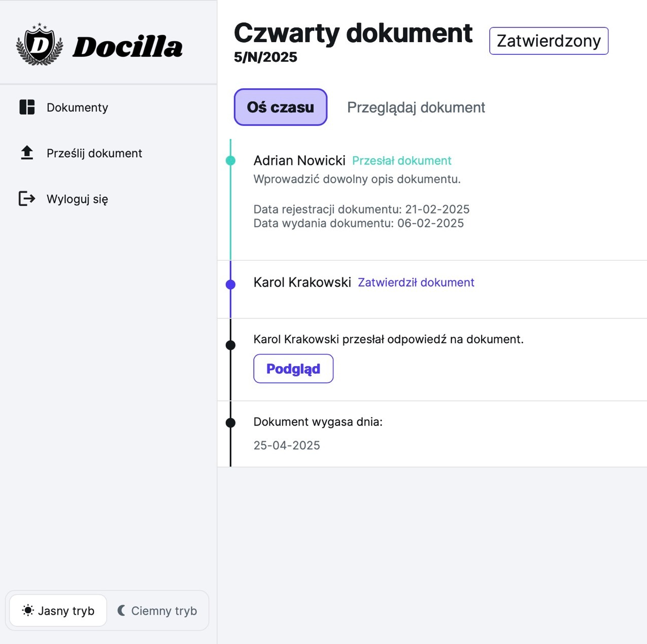Image resolution: width=647 pixels, height=644 pixels.
Task: Click the teal timeline progress line
Action: 231,218
